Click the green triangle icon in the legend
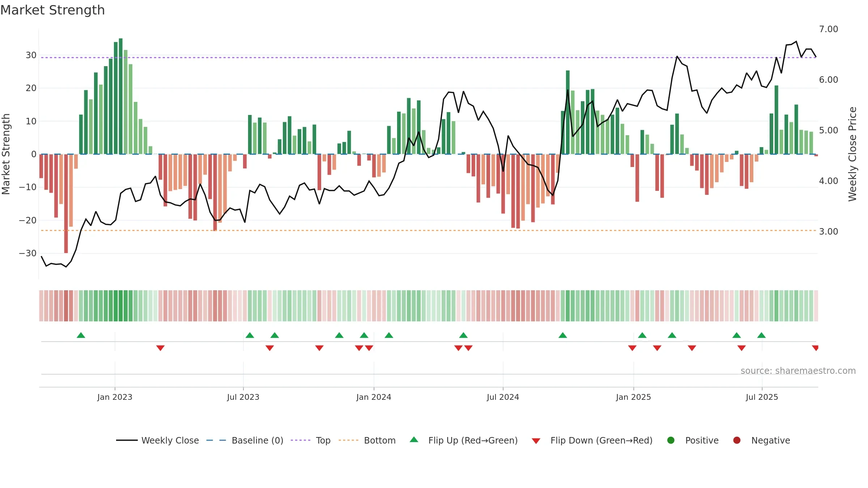Screen dimensions: 868x488 414,440
